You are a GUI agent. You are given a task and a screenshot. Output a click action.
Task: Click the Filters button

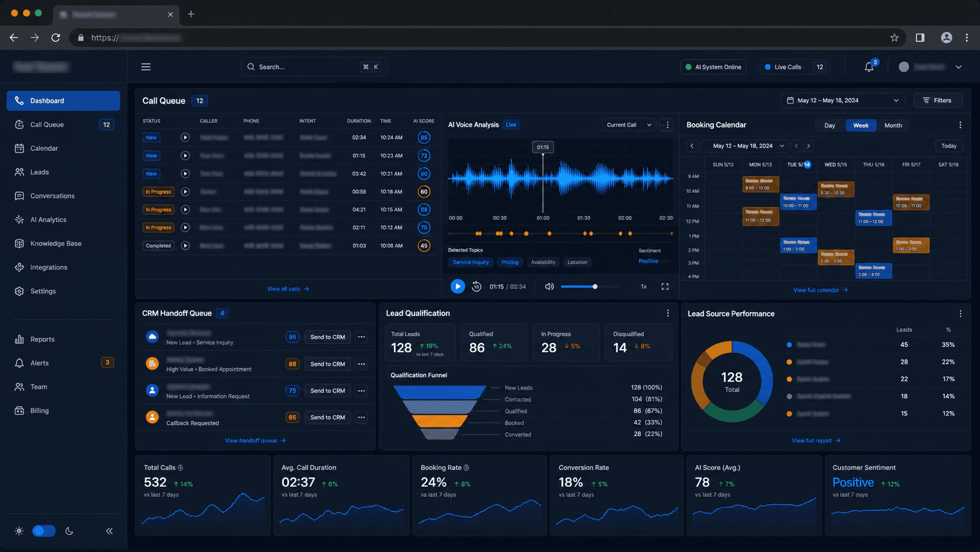[x=938, y=100]
